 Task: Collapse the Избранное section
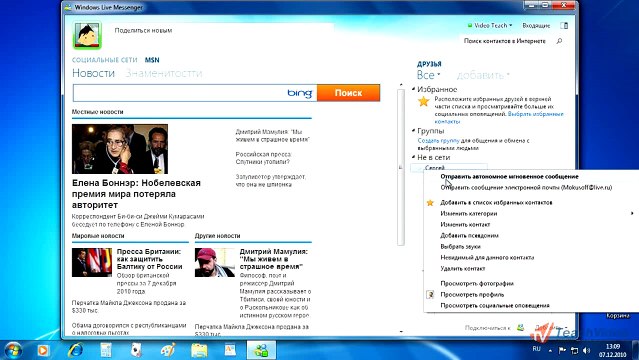(x=413, y=89)
